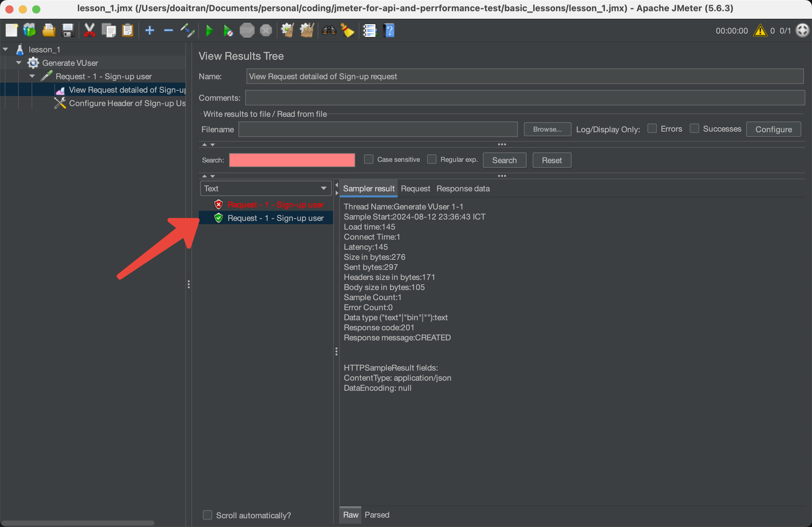Collapse the search panel via top split arrows
The width and height of the screenshot is (812, 527).
click(x=208, y=145)
